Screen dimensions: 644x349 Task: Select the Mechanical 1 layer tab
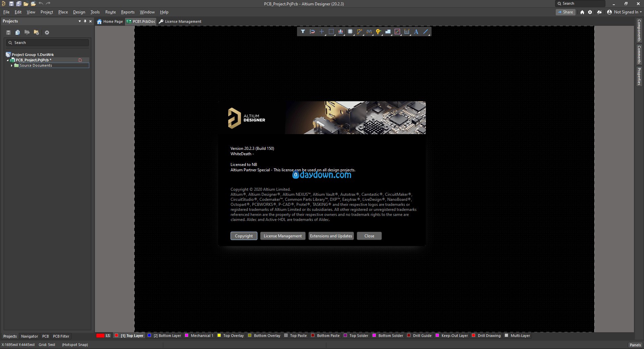pos(199,336)
